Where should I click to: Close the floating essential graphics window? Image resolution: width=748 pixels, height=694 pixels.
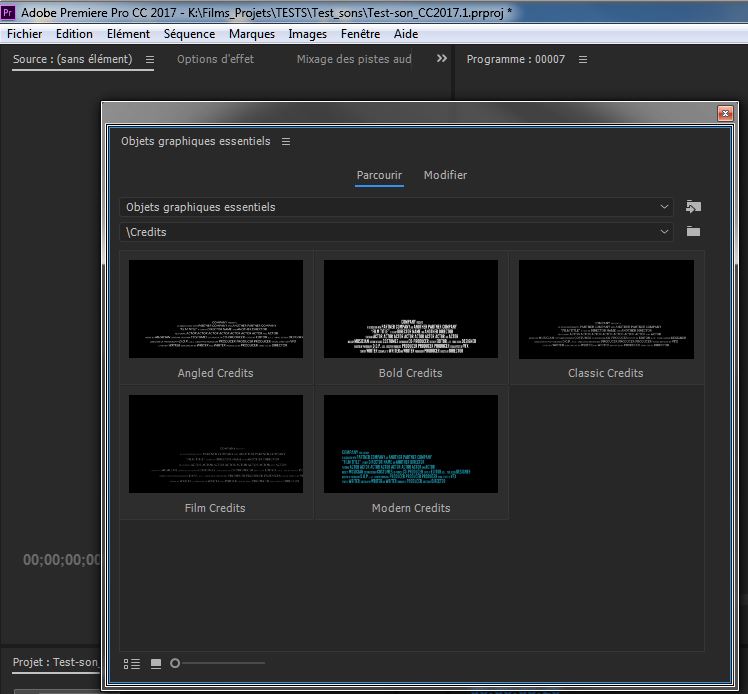[726, 114]
